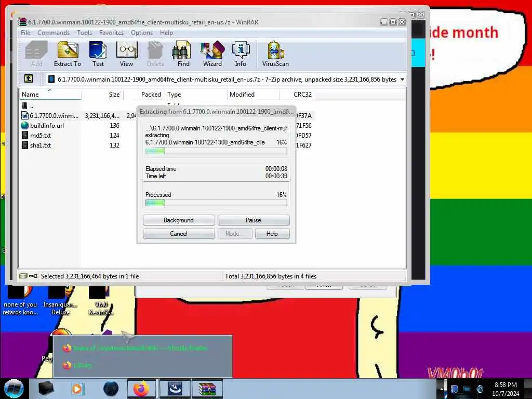Click the Background button in extraction dialog
Viewport: 532px width, 399px height.
pos(179,220)
